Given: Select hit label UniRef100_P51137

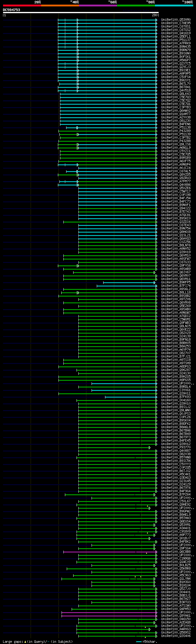Looking at the screenshot, I should (x=176, y=40).
